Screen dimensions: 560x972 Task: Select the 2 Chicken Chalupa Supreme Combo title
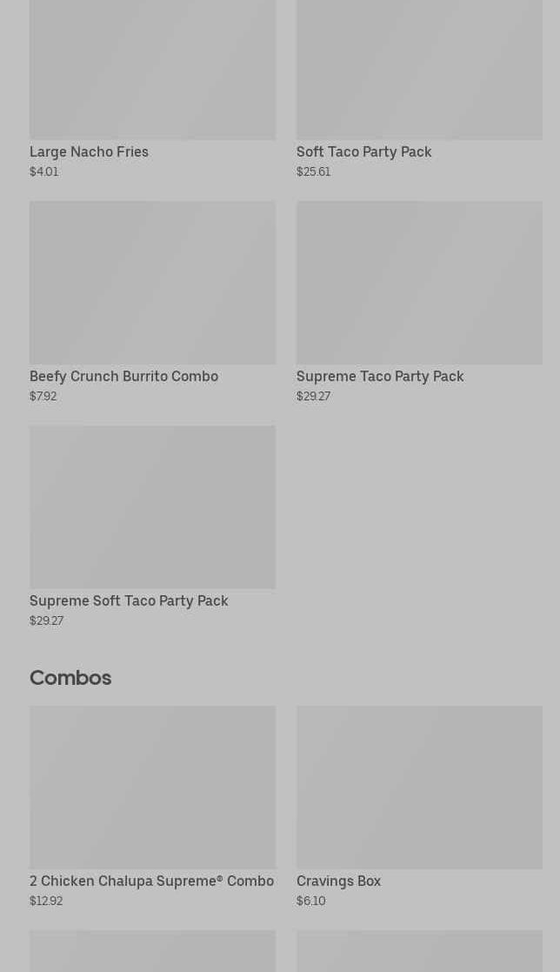tap(152, 881)
